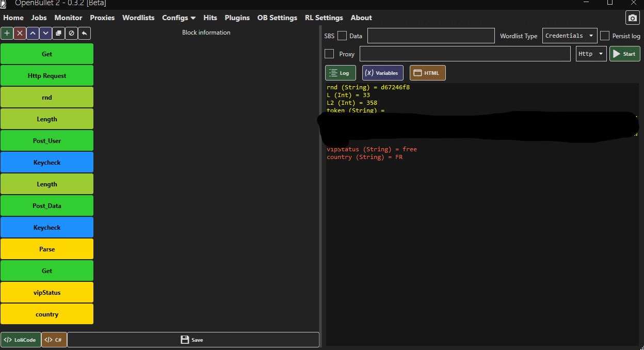This screenshot has width=644, height=350.
Task: Toggle the SBS checkbox
Action: (342, 36)
